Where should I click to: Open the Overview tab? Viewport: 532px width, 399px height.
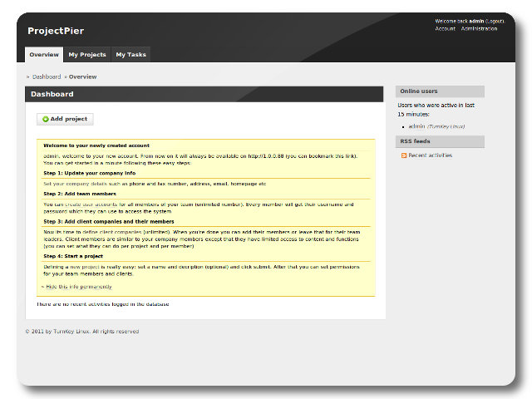(44, 55)
